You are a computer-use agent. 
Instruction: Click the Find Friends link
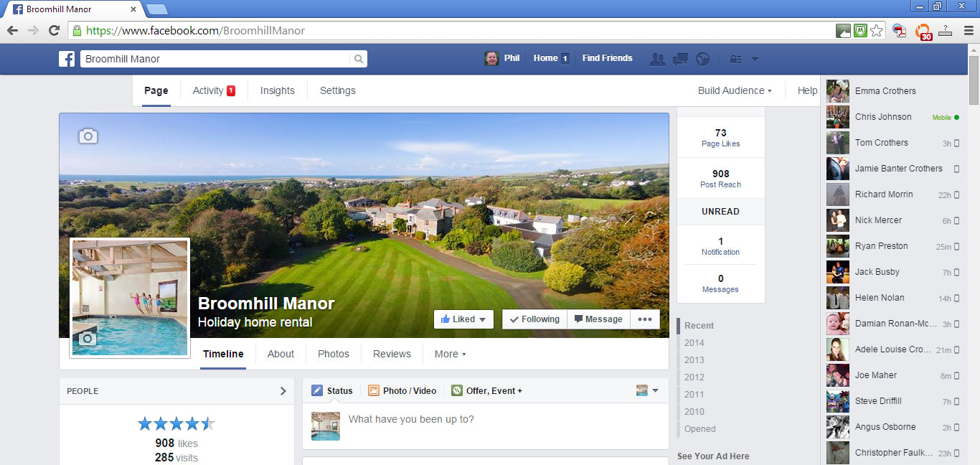click(x=607, y=58)
